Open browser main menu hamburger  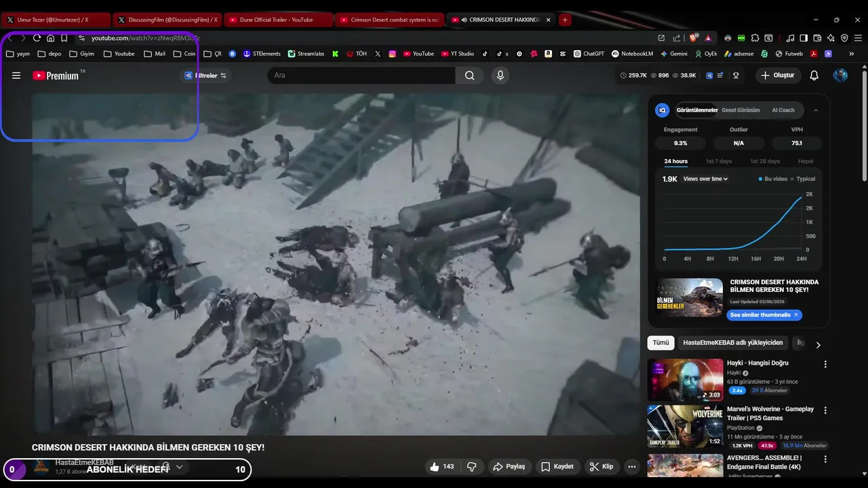(858, 38)
